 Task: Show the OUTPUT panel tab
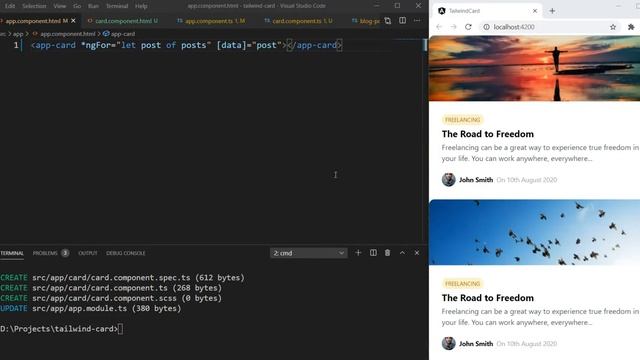click(88, 253)
